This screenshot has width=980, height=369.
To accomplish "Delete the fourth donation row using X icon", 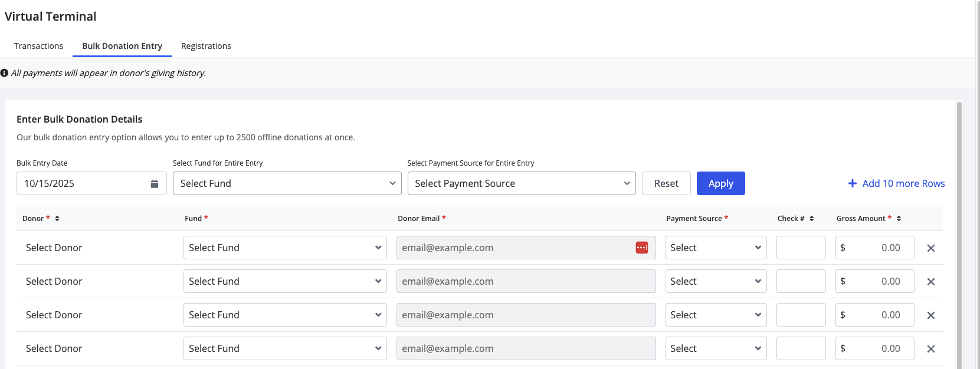I will click(x=930, y=349).
